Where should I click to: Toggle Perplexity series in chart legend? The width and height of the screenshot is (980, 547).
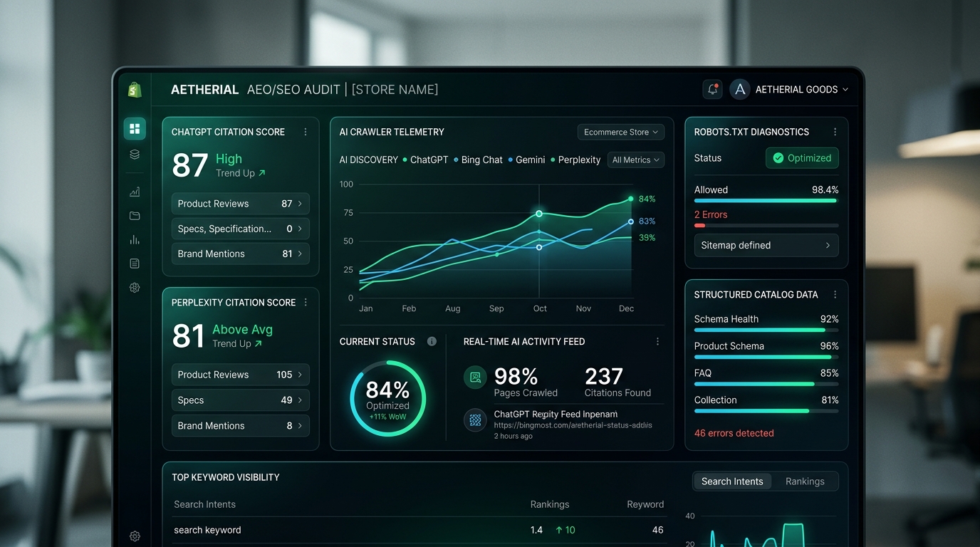tap(575, 160)
